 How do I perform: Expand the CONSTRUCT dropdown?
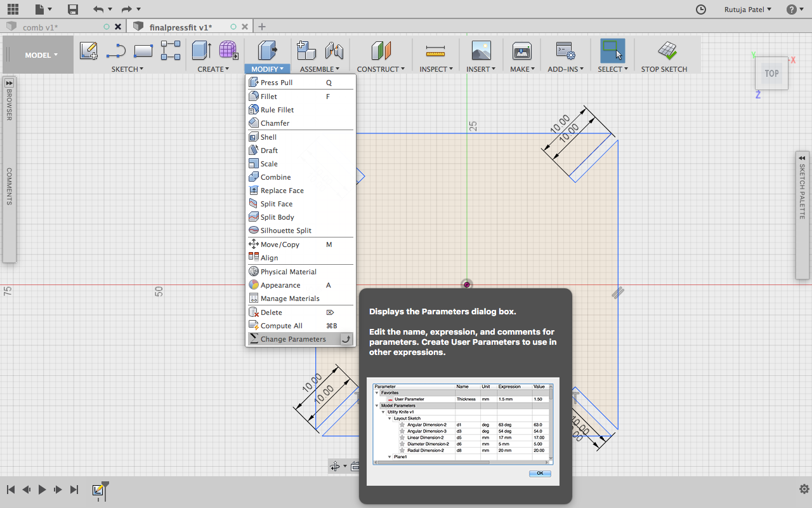coord(381,69)
